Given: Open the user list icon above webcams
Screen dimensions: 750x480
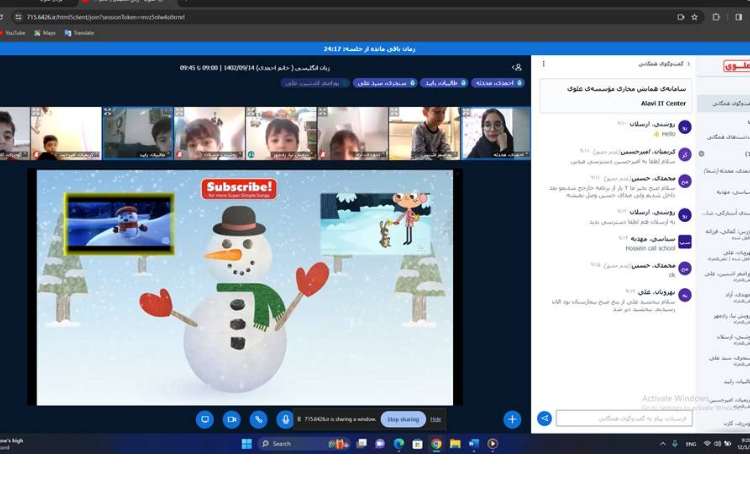Looking at the screenshot, I should pyautogui.click(x=516, y=67).
